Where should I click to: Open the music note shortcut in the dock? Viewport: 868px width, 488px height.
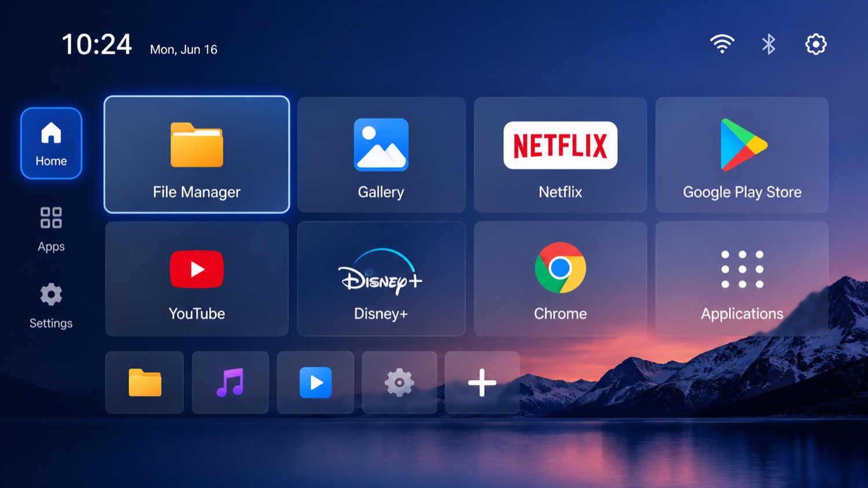click(x=230, y=382)
